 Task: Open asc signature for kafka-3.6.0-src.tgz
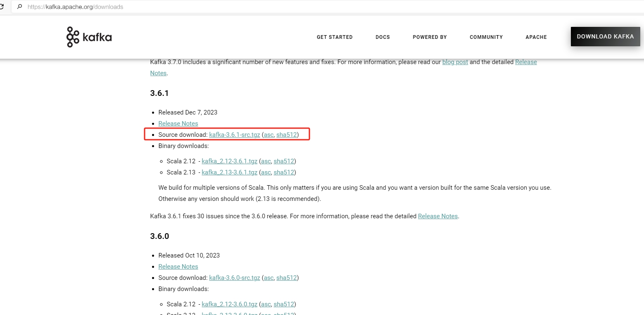click(x=269, y=278)
